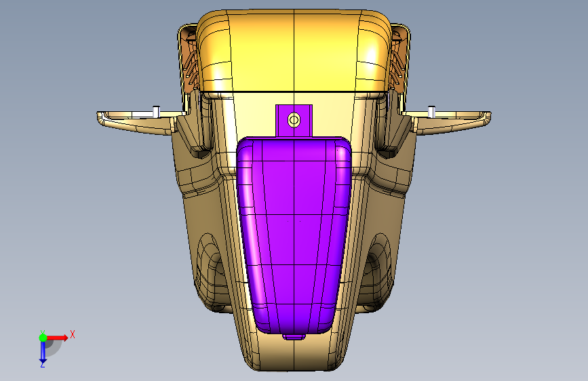
Task: Select the yellow top cover of the model
Action: tap(294, 51)
